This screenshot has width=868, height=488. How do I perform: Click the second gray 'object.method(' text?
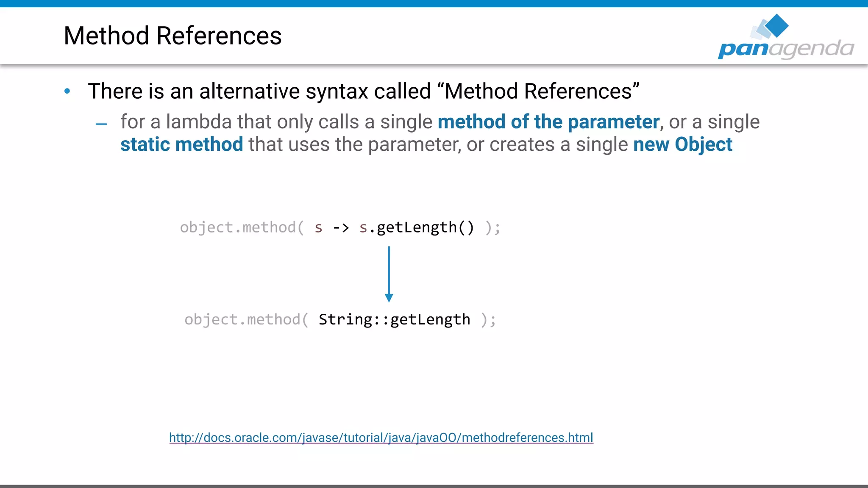pyautogui.click(x=246, y=319)
